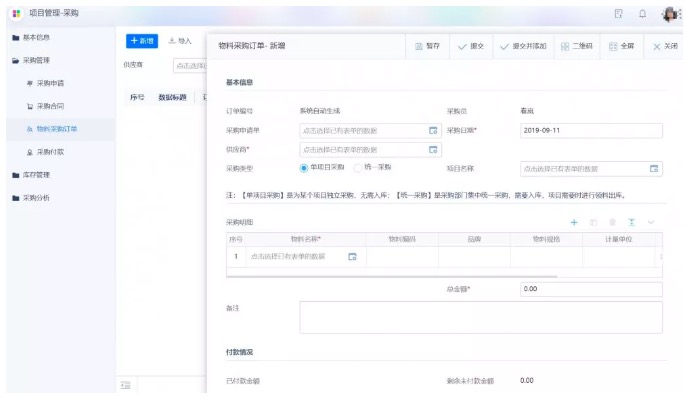Expand the chevron in 采购明细 toolbar
The height and width of the screenshot is (403, 686).
click(651, 221)
